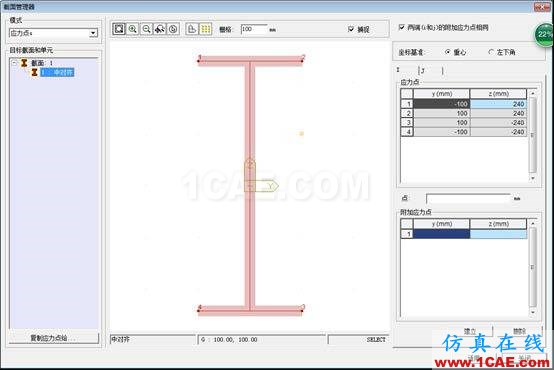Click the zoom fit icon in toolbar
Screen dimensions: 554x370
[119, 29]
